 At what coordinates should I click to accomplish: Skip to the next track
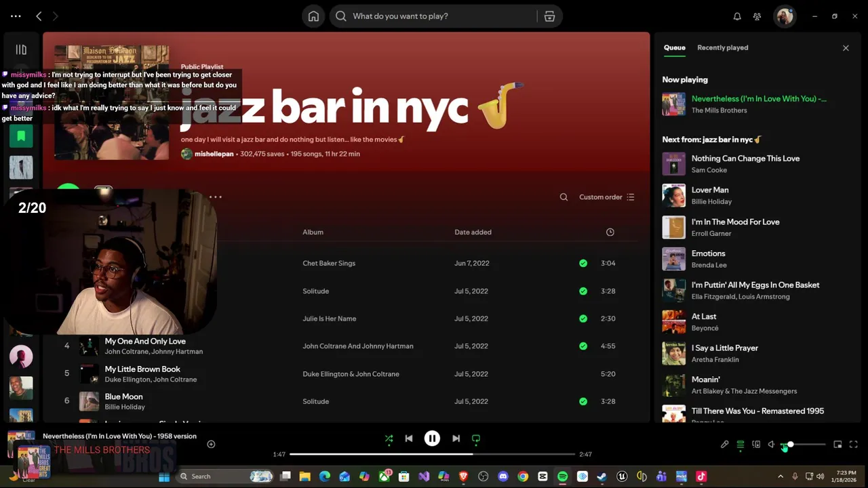tap(456, 439)
